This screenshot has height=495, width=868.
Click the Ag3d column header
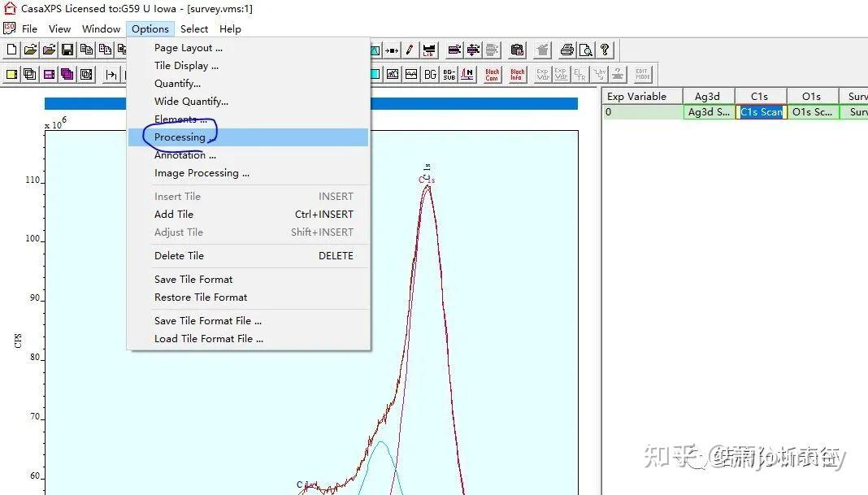708,96
